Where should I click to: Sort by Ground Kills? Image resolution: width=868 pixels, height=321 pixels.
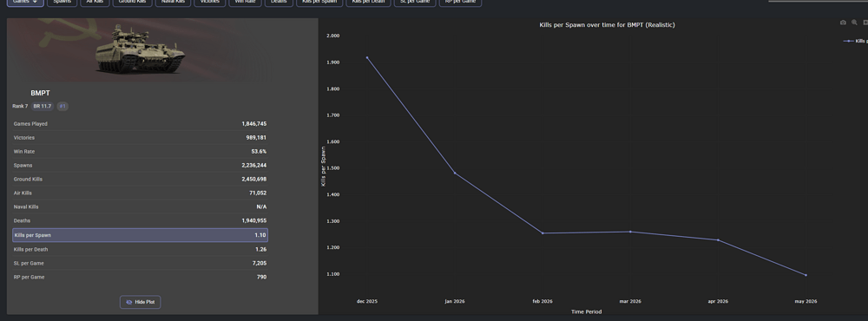pos(132,2)
